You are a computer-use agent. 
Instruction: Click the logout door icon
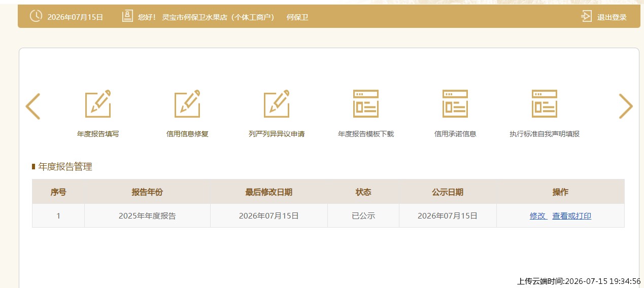586,16
